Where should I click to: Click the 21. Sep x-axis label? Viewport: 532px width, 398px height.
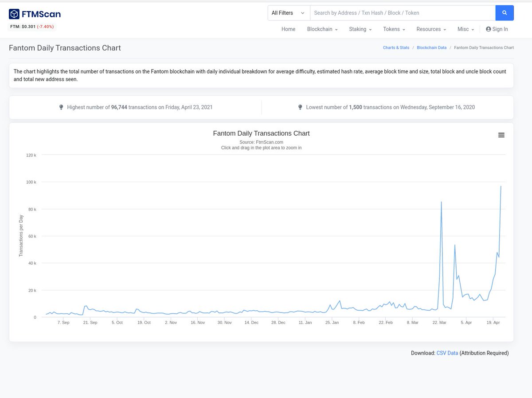(x=90, y=323)
